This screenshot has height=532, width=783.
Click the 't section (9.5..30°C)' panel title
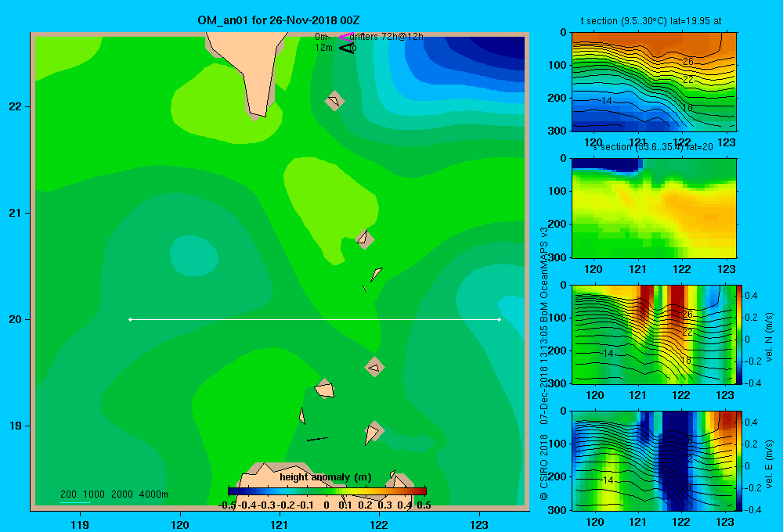click(651, 21)
